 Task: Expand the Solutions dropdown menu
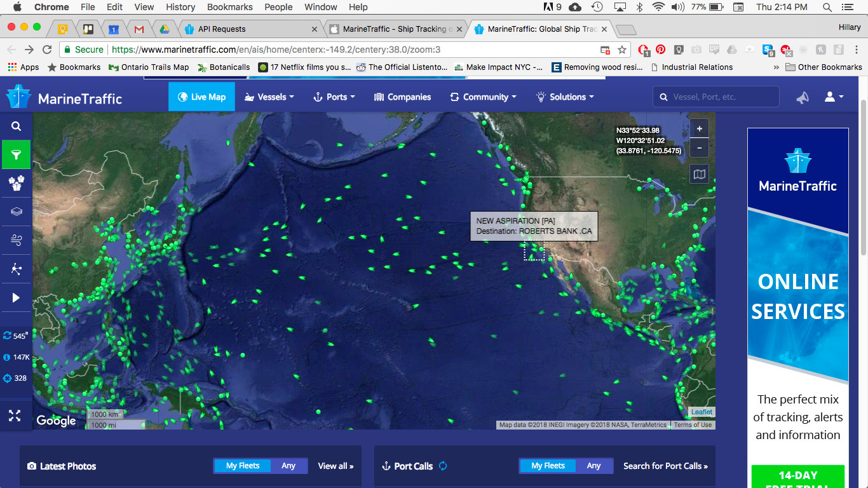tap(565, 97)
